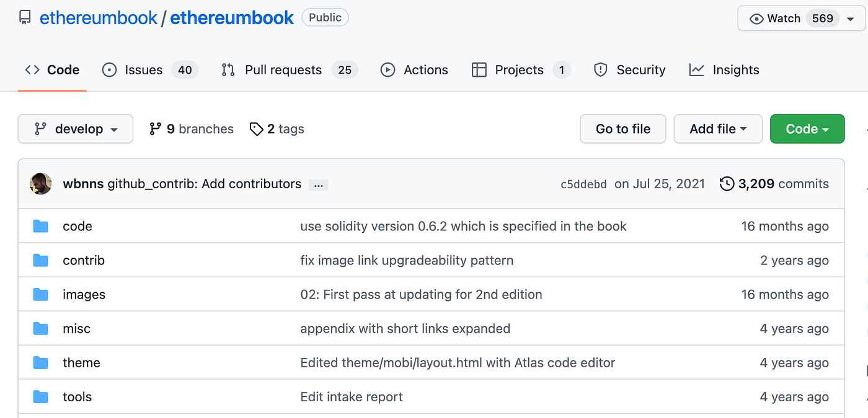Open the Issues tab
This screenshot has width=868, height=418.
(150, 70)
